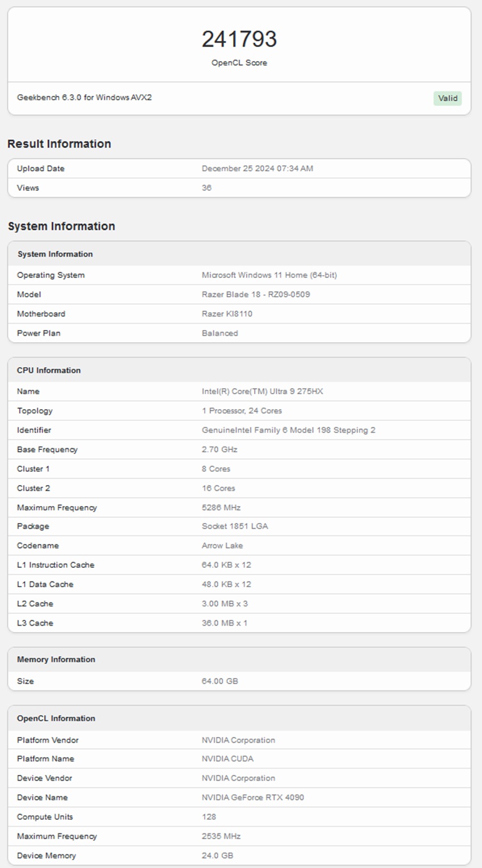The width and height of the screenshot is (482, 868).
Task: Click the CPU Name row label
Action: tap(28, 391)
